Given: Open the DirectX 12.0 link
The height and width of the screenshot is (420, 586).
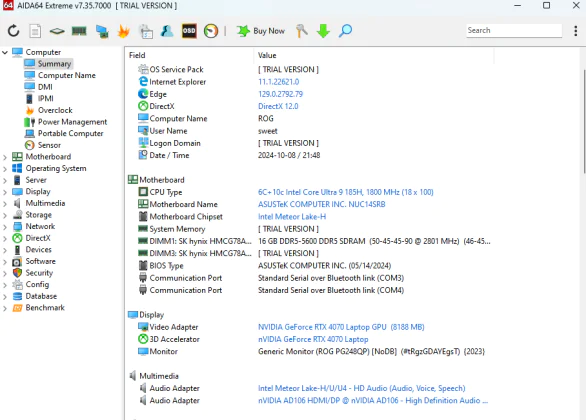Looking at the screenshot, I should 278,106.
